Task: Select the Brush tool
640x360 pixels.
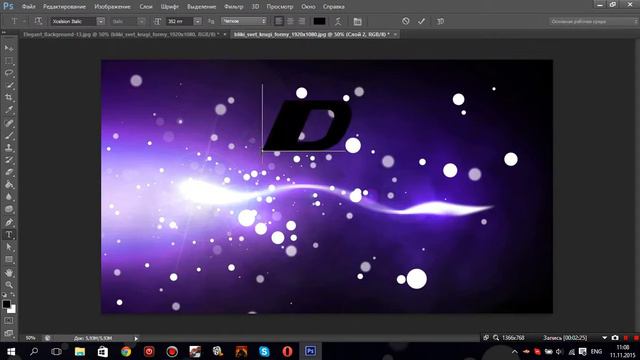Action: 9,135
